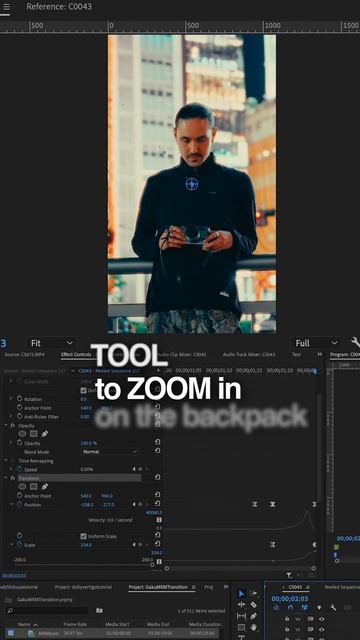Select the Selection arrow tool
Image resolution: width=360 pixels, height=640 pixels.
[241, 593]
